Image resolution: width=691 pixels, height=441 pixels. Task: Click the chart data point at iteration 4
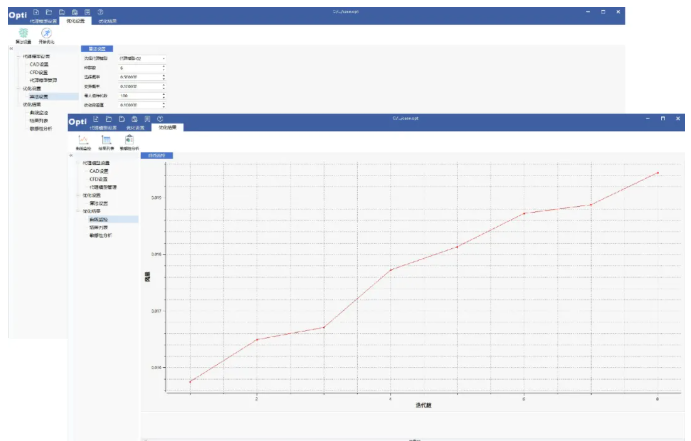[x=390, y=270]
